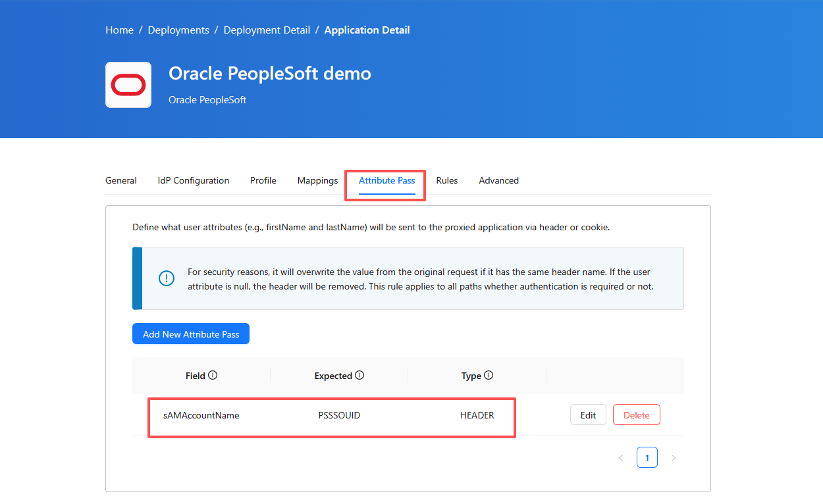Click the Oracle PeopleSoft subtitle text
Screen dimensions: 823x504
(x=207, y=100)
